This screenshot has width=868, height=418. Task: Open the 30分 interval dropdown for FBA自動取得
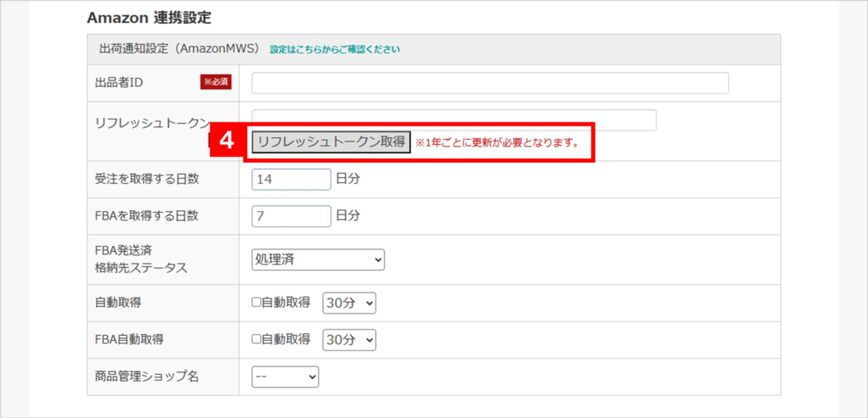(348, 339)
